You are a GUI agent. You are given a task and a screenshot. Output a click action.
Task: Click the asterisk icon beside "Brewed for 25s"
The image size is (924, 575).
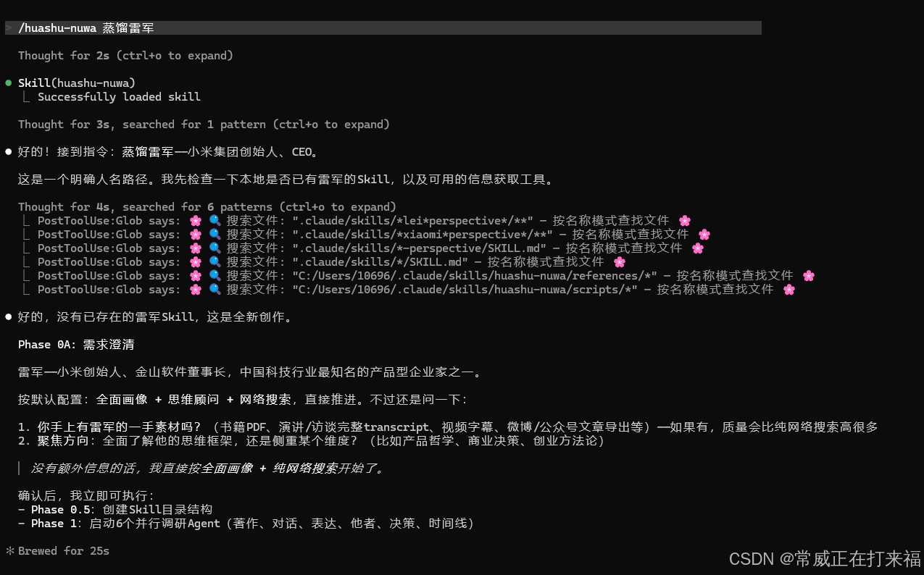(x=9, y=551)
